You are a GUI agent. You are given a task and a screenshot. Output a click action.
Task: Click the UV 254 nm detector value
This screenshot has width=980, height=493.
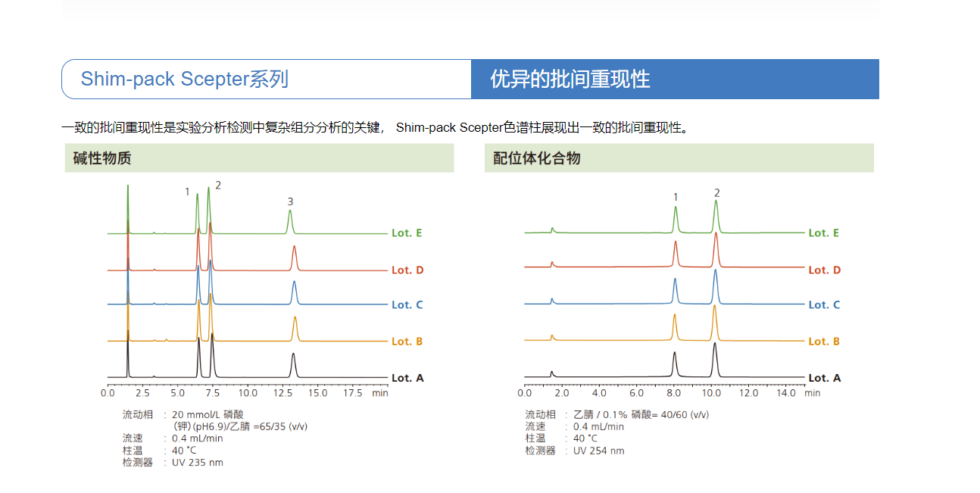[599, 451]
